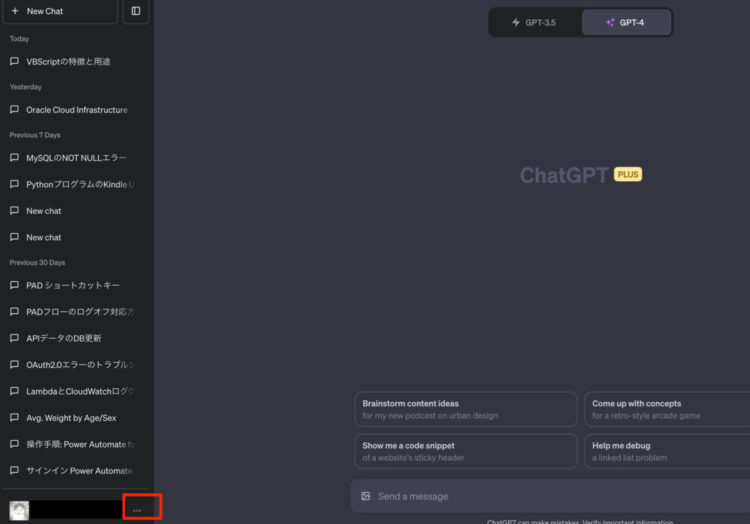
Task: Click the chat icon beside Avg. Weight by Age/Sex
Action: pos(14,417)
